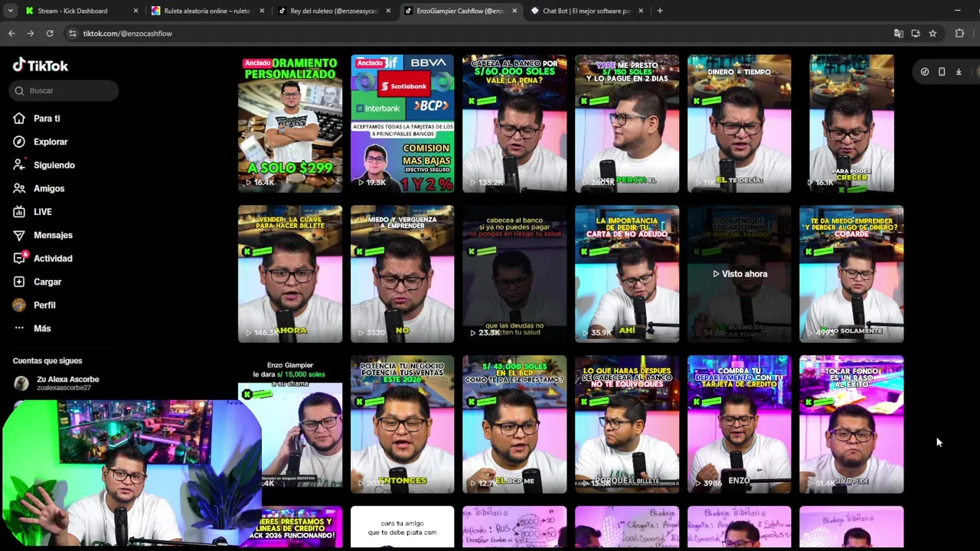Click the Más three-dots icon
Screen dimensions: 980x551
click(x=19, y=328)
